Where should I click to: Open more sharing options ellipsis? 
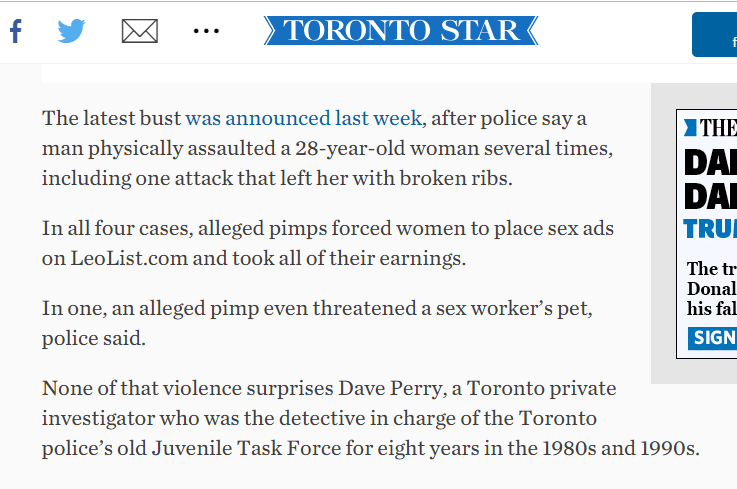point(206,31)
